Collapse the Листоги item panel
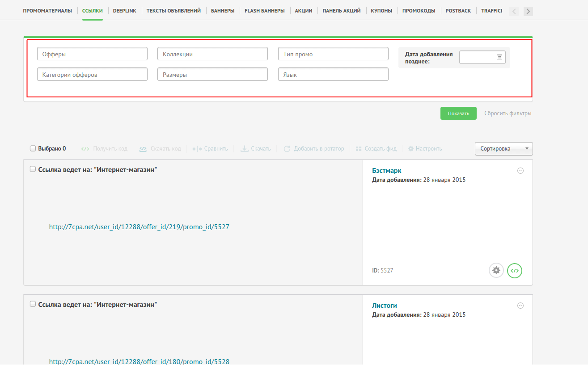The width and height of the screenshot is (588, 365). [x=520, y=306]
